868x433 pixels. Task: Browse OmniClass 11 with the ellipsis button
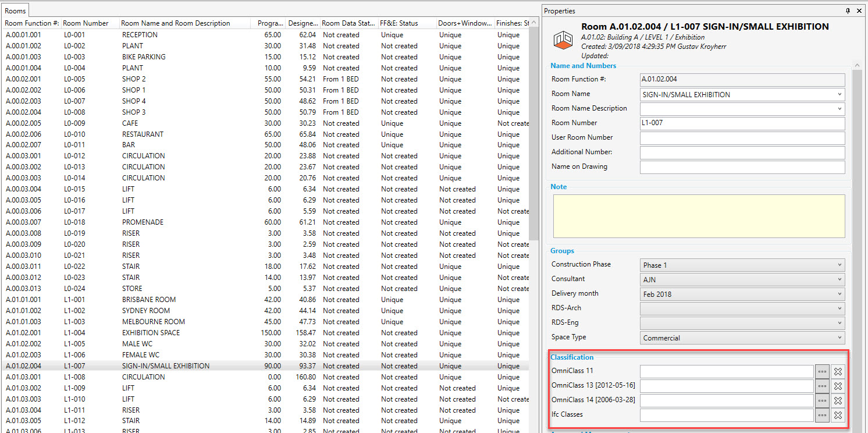point(822,371)
